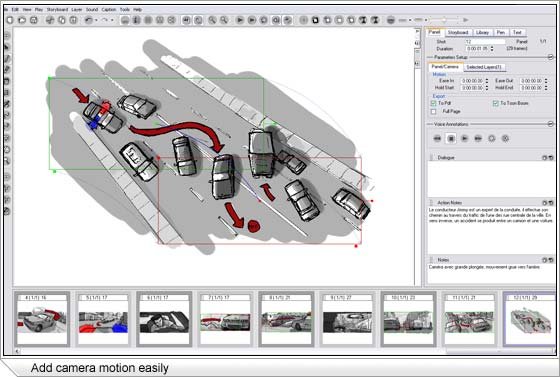
Task: Click the voice annotation record button
Action: pos(492,139)
